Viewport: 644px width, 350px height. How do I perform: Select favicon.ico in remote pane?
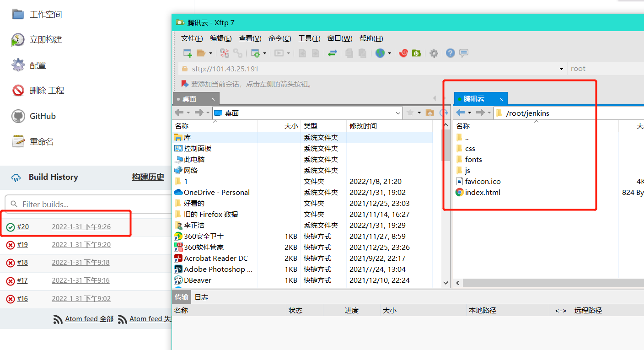click(483, 181)
